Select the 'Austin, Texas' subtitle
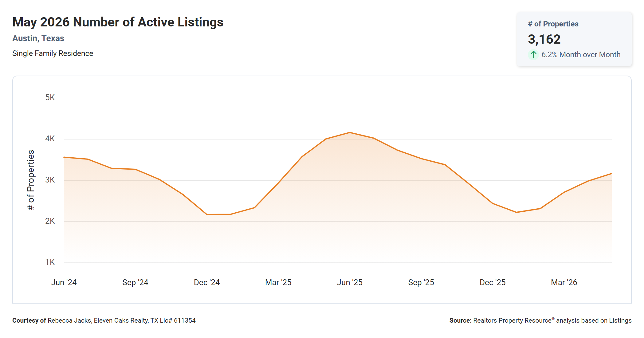This screenshot has width=644, height=338. tap(38, 38)
